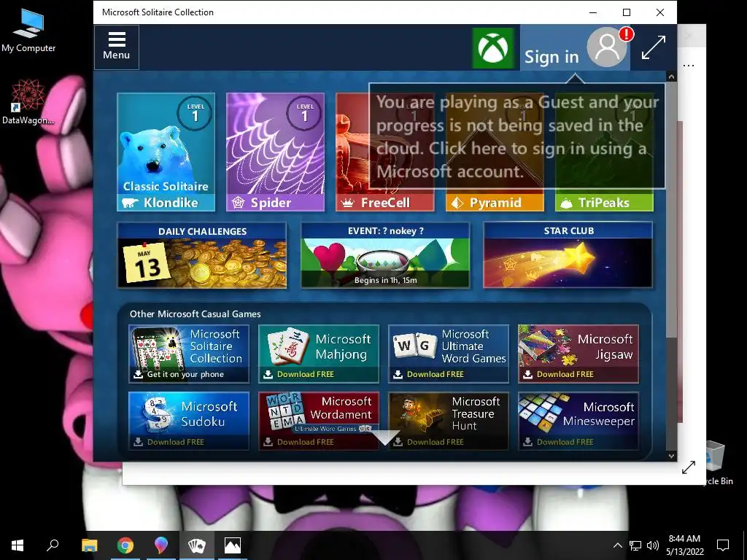Open Daily Challenges panel
Viewport: 747px width, 560px height.
click(202, 255)
